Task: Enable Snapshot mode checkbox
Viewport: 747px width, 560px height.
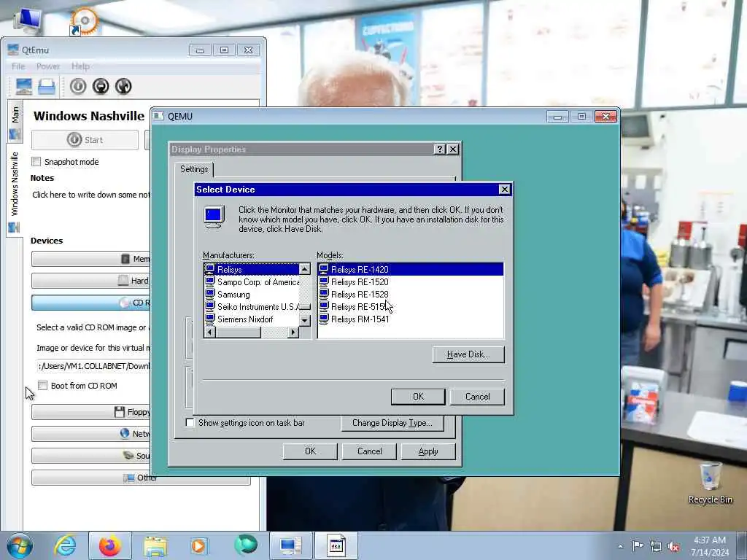Action: pos(36,162)
